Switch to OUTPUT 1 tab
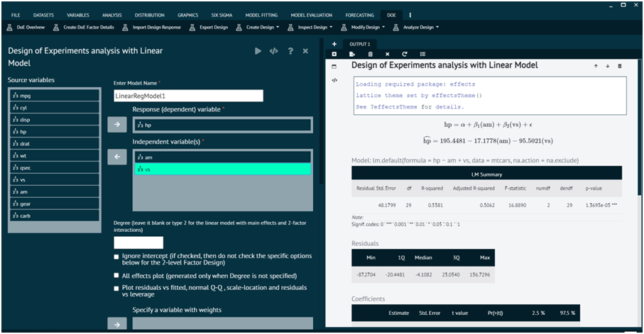Image resolution: width=644 pixels, height=334 pixels. [360, 44]
